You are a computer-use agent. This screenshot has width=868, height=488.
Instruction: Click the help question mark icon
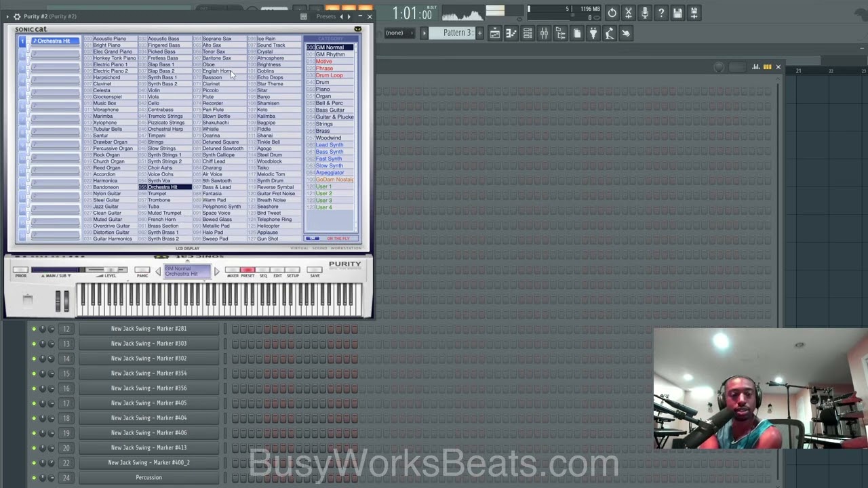[661, 13]
